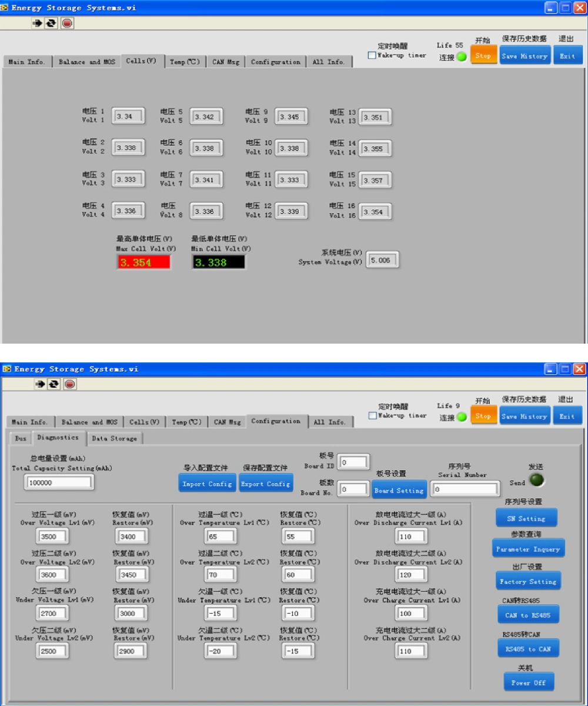Click the dark Send LED indicator
588x706 pixels.
[x=536, y=481]
